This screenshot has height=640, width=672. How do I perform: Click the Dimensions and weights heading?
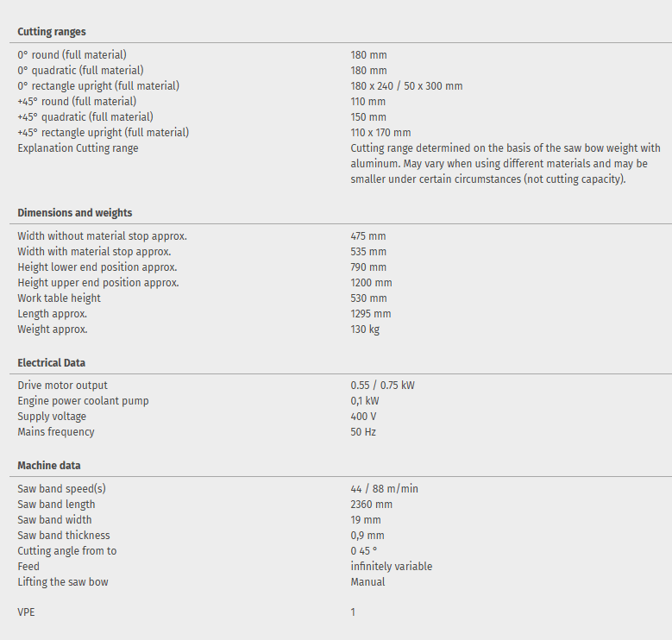pos(75,213)
